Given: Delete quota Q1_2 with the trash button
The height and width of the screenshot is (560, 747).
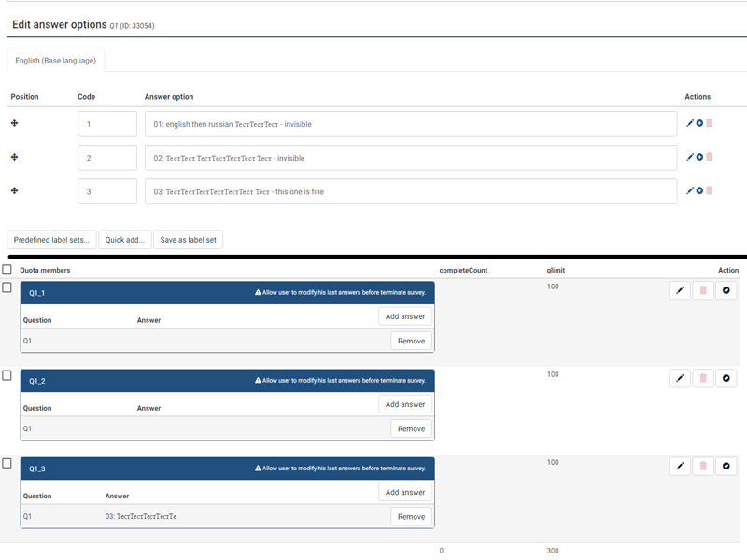Looking at the screenshot, I should point(703,378).
